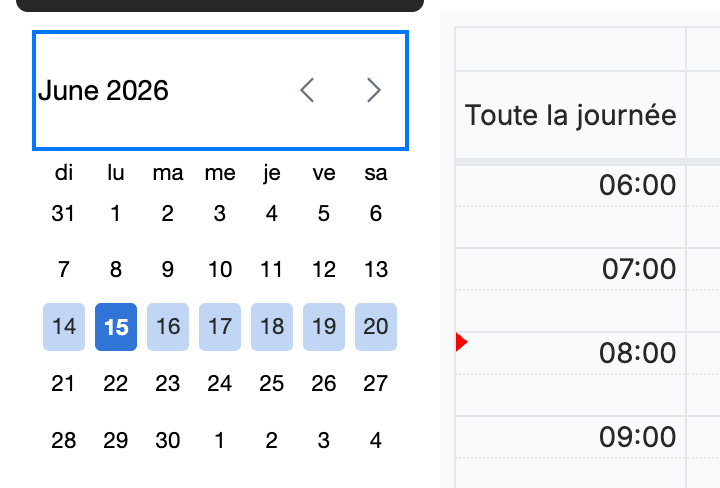Click the red current-time marker arrow

461,342
